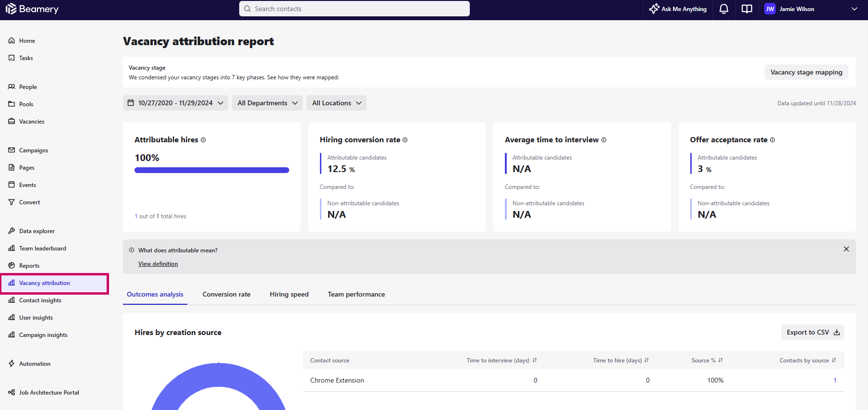The width and height of the screenshot is (868, 410).
Task: Click the Ask Me Anything sparkle icon
Action: tap(654, 9)
